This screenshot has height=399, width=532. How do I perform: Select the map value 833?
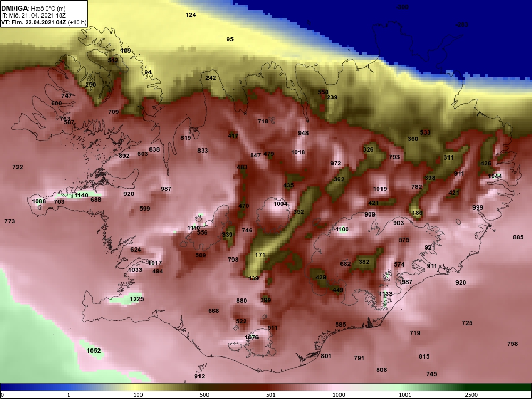[203, 151]
